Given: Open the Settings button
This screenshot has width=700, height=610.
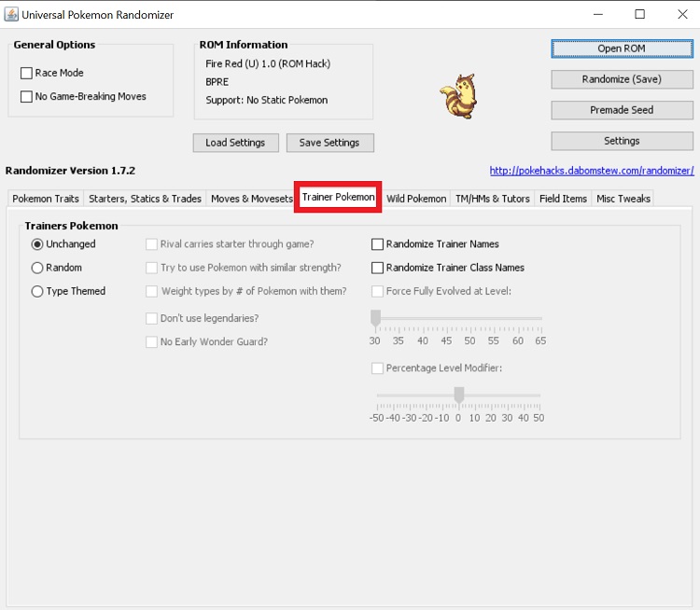Looking at the screenshot, I should point(622,141).
